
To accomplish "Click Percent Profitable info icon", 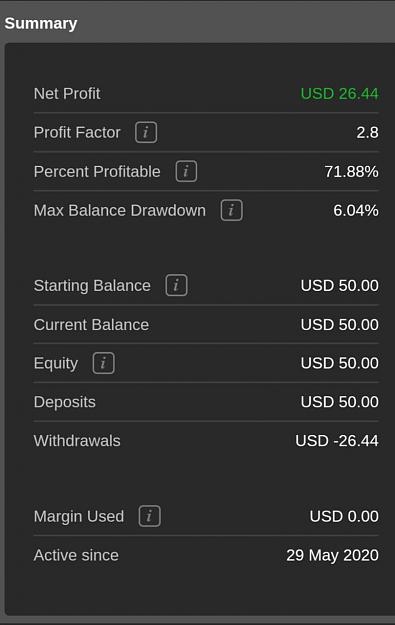I will point(186,171).
